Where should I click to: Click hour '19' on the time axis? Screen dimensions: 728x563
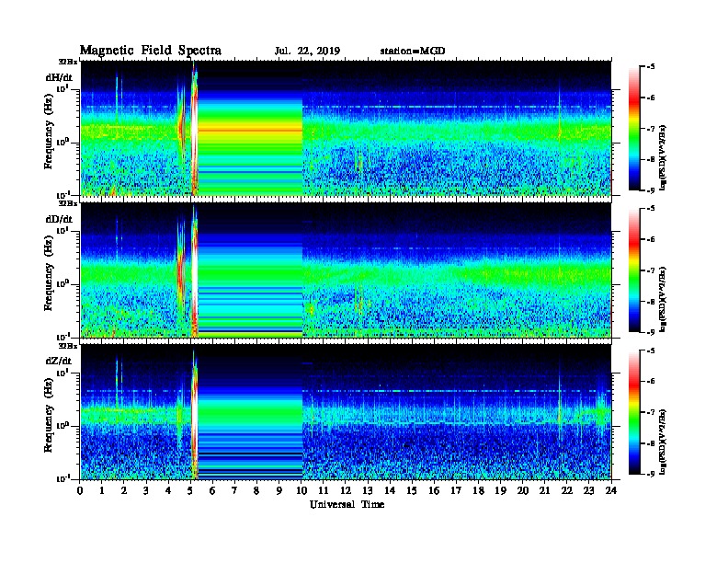pos(500,490)
